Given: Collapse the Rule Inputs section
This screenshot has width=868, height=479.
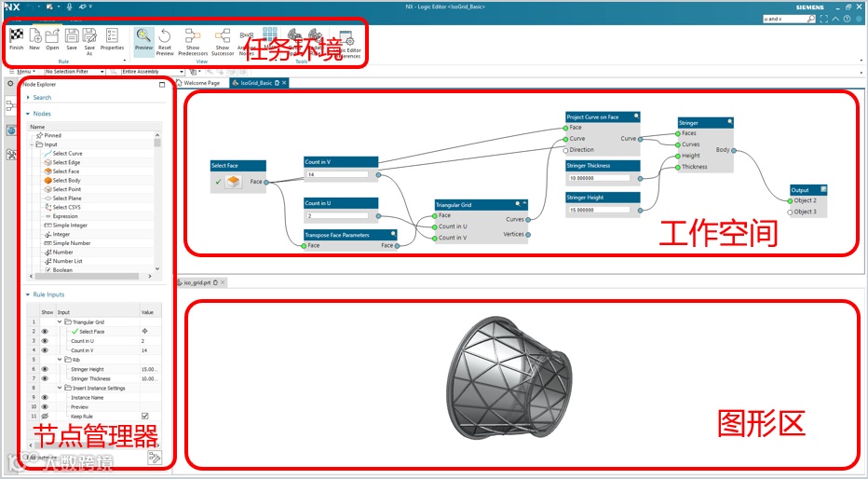Looking at the screenshot, I should click(28, 294).
